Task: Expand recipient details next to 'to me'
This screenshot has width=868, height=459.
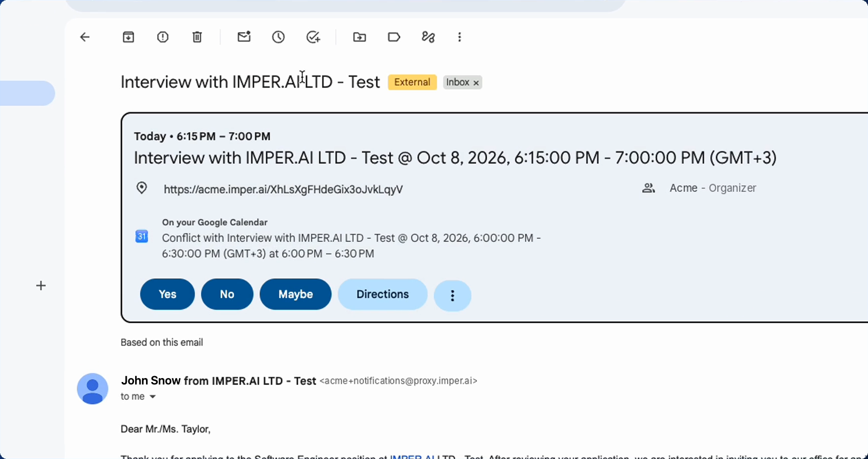Action: click(153, 397)
